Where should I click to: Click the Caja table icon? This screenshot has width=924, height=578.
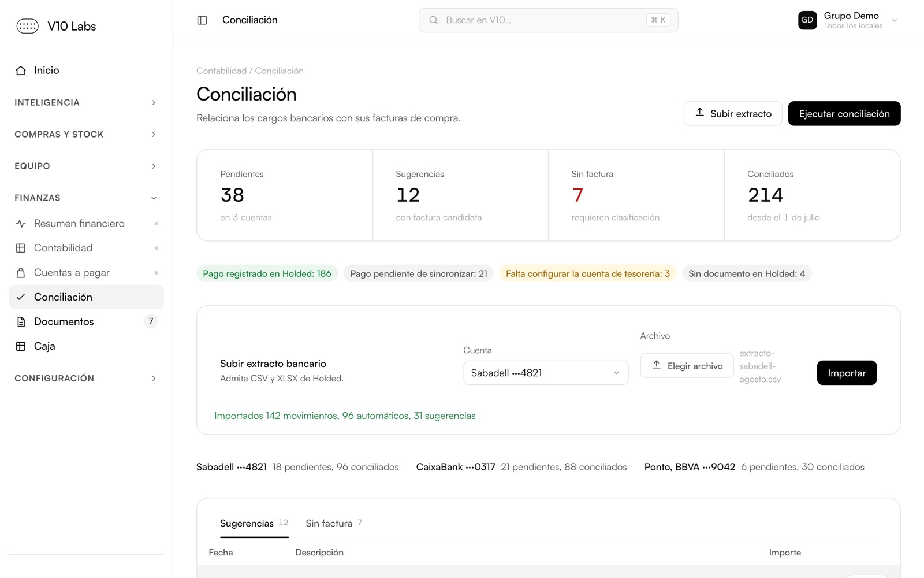point(21,346)
